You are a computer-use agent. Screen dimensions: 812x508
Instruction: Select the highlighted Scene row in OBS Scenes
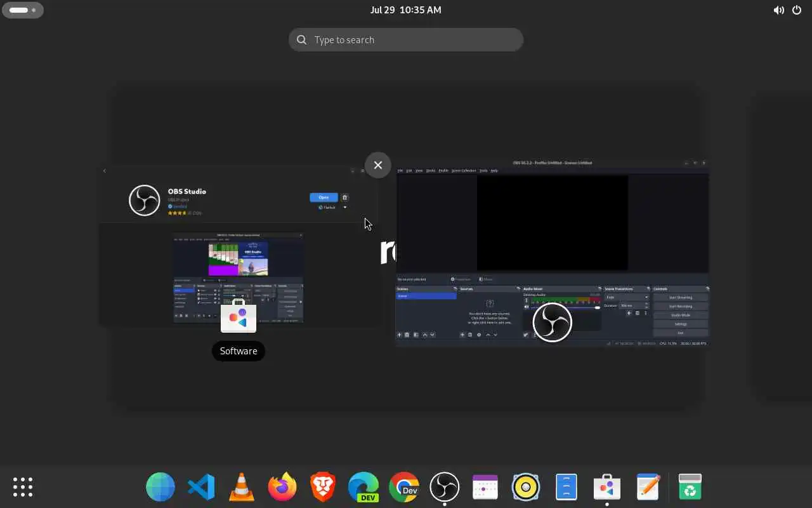click(426, 296)
